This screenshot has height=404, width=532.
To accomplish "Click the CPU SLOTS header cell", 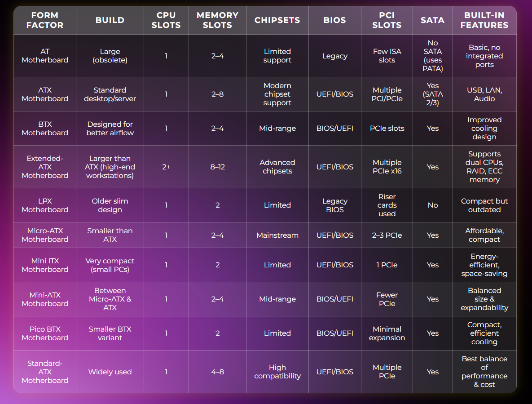I will (x=166, y=20).
